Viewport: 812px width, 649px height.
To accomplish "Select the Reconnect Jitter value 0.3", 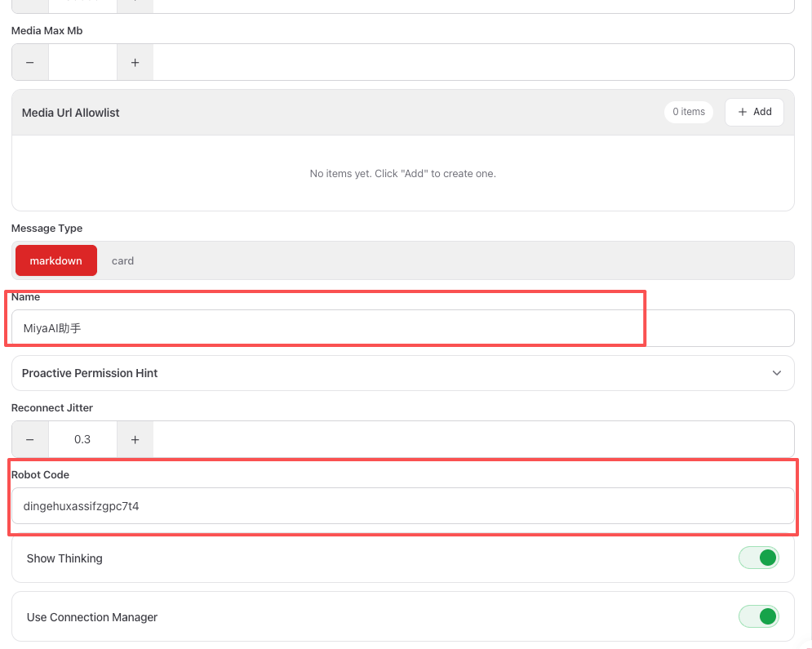I will click(83, 439).
